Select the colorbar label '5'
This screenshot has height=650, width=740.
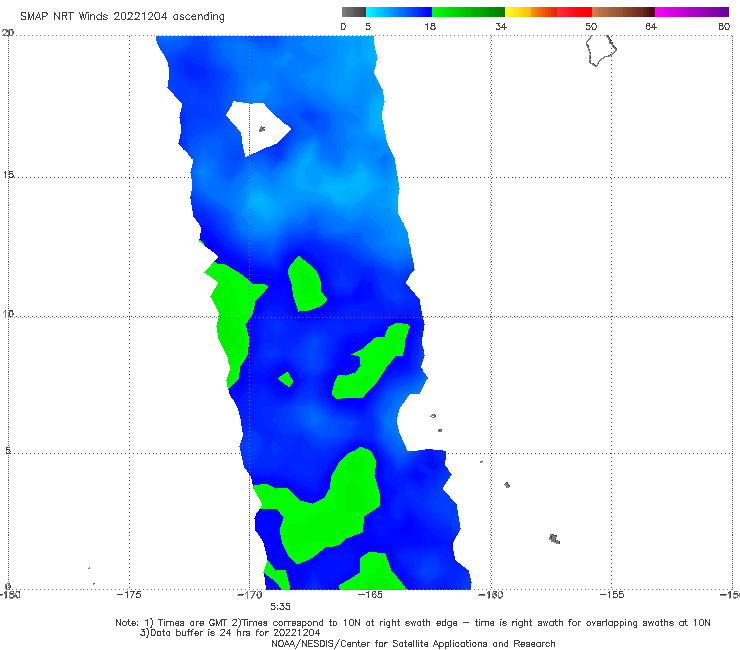click(x=368, y=26)
